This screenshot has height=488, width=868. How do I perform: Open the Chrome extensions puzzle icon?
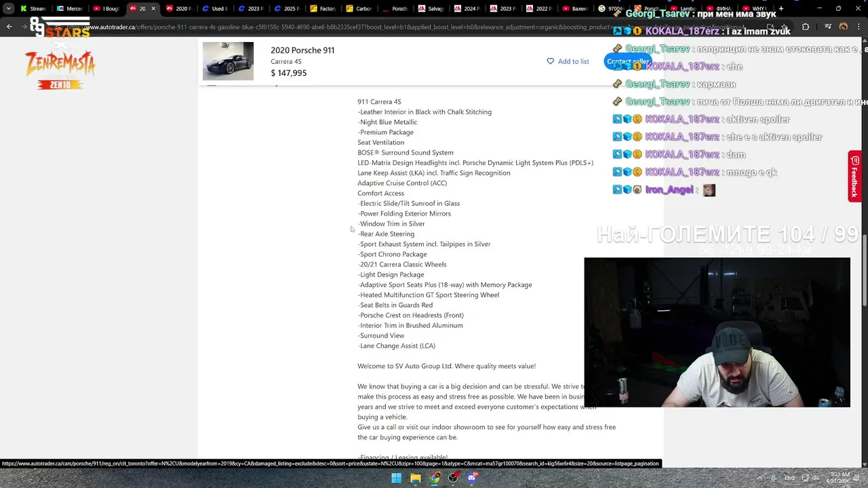806,27
